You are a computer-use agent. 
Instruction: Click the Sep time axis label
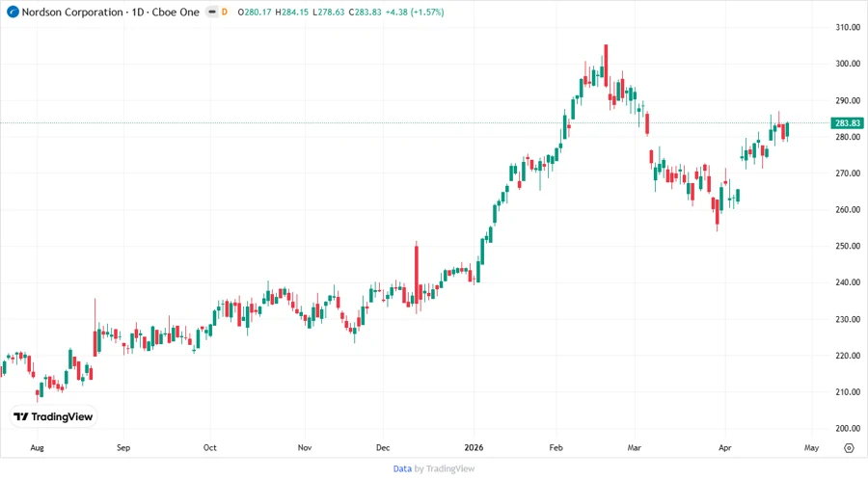coord(123,448)
